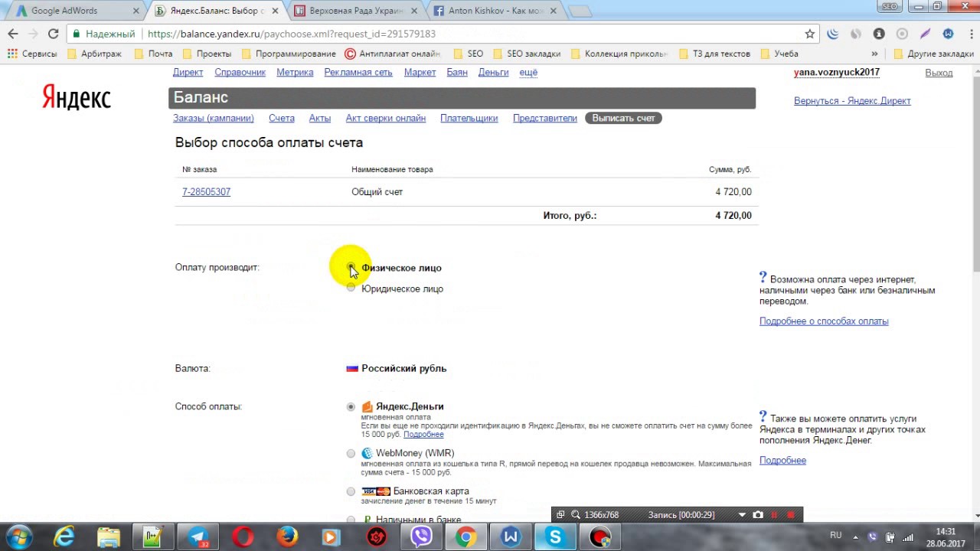The image size is (980, 551).
Task: Go to Метрика in top navigation
Action: [x=295, y=72]
